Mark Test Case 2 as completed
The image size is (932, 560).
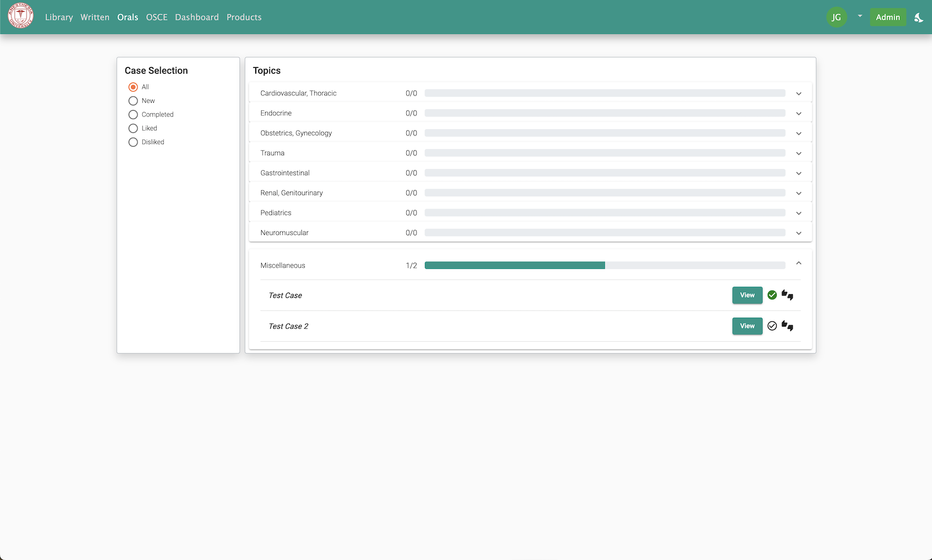tap(772, 326)
